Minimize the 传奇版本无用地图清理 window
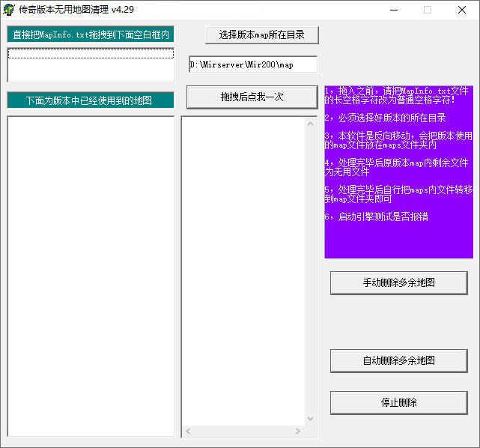 point(394,10)
